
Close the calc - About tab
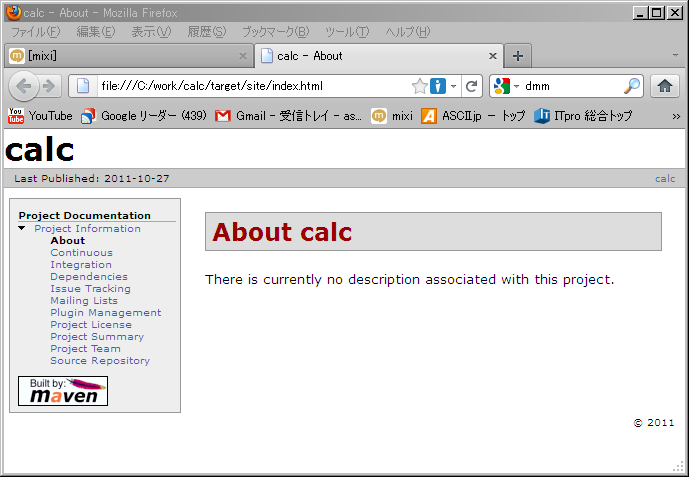click(493, 56)
